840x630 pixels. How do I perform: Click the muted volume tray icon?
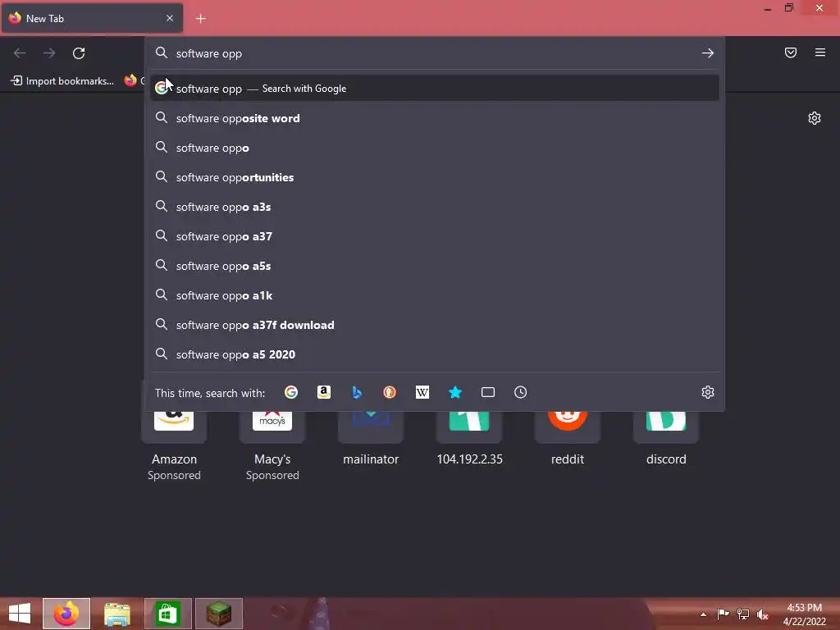coord(763,614)
